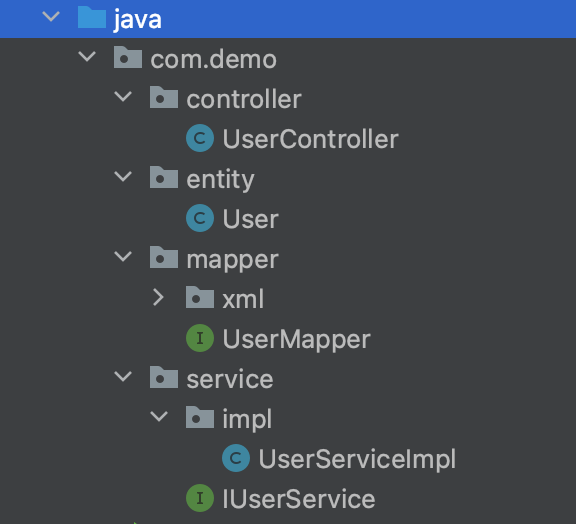Select the service package label
This screenshot has height=524, width=576.
[x=230, y=379]
